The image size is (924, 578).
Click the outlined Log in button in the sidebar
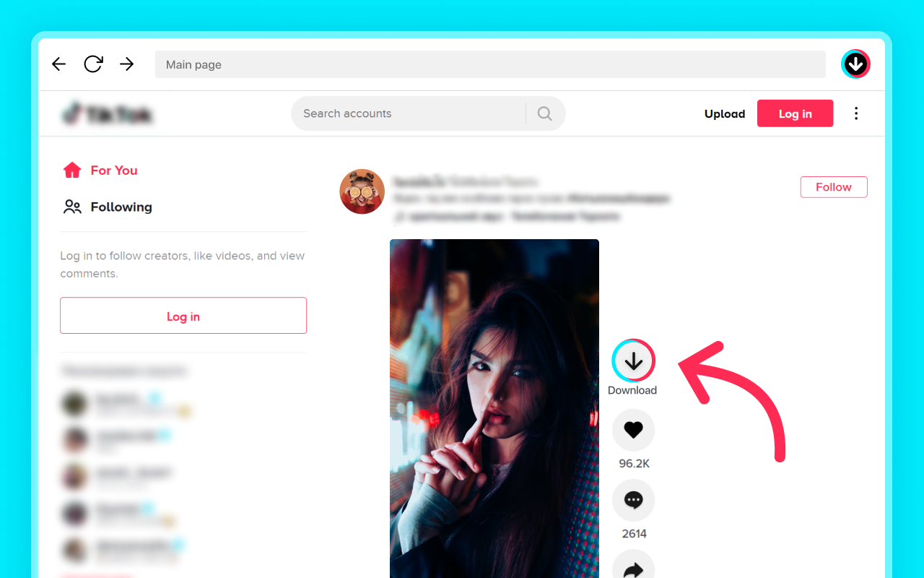point(183,316)
